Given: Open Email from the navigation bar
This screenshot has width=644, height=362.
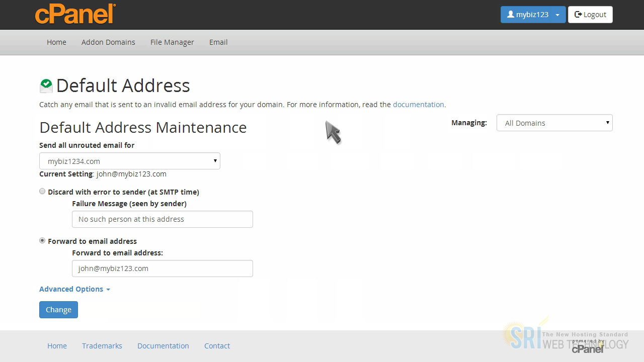Looking at the screenshot, I should pos(218,42).
